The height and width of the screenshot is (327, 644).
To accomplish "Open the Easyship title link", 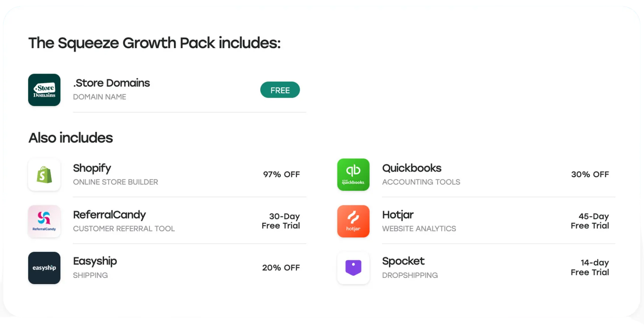I will 95,262.
